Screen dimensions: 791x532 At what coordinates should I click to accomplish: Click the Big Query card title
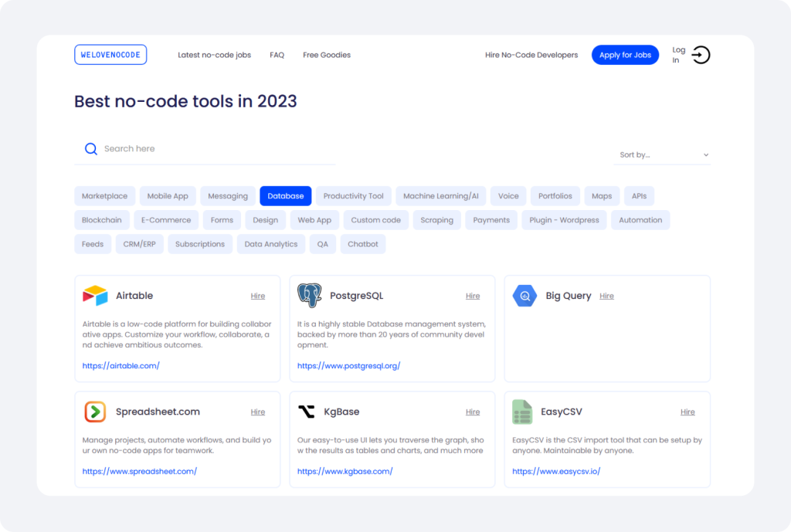[x=569, y=296]
